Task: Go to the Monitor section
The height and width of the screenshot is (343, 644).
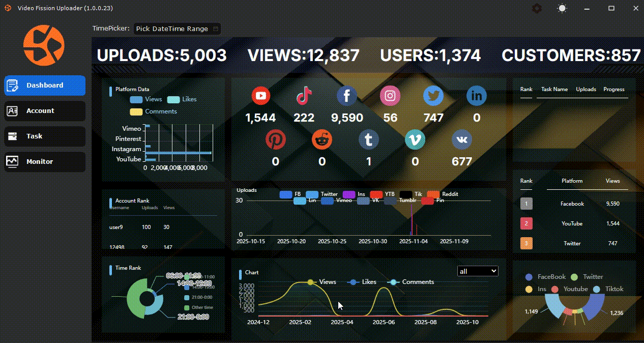Action: 45,162
